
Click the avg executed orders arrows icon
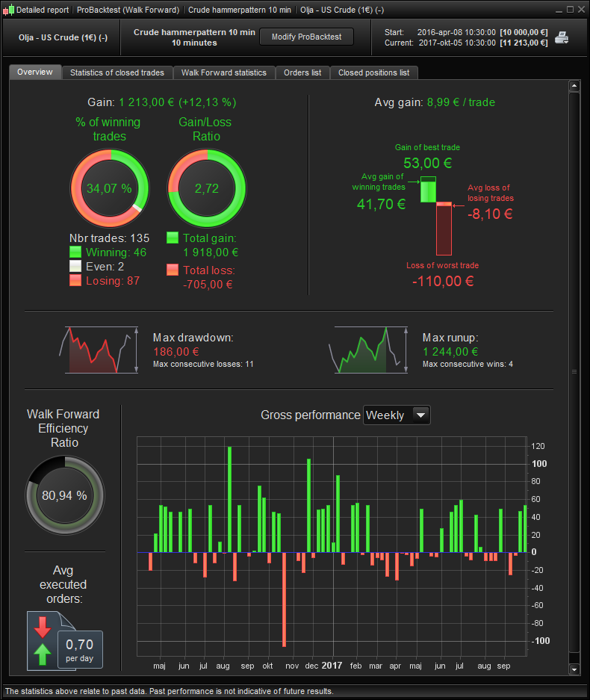pos(43,641)
